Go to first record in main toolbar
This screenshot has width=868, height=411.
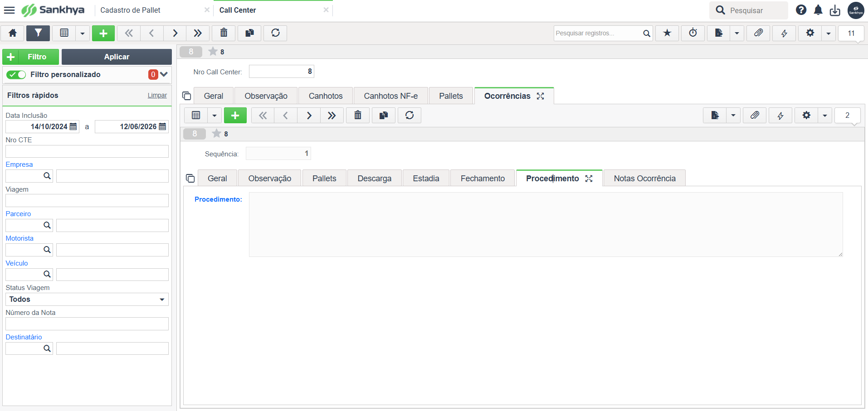[x=129, y=33]
